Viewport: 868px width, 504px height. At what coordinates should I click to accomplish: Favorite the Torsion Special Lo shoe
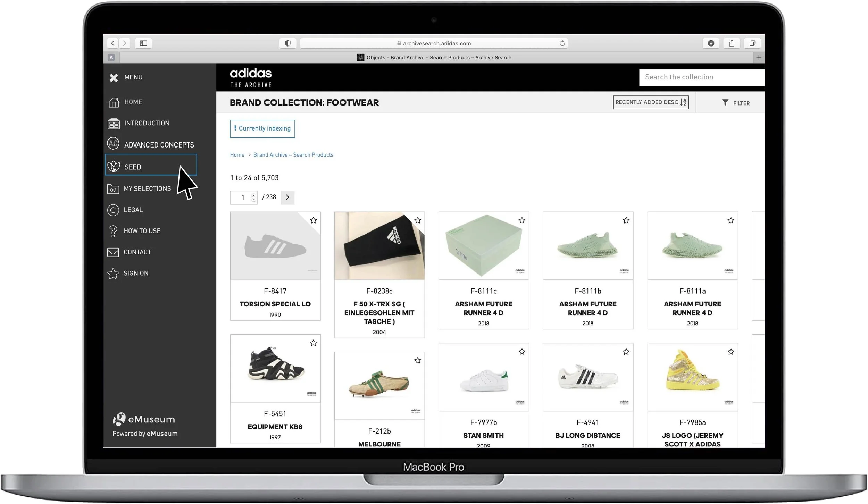click(314, 220)
